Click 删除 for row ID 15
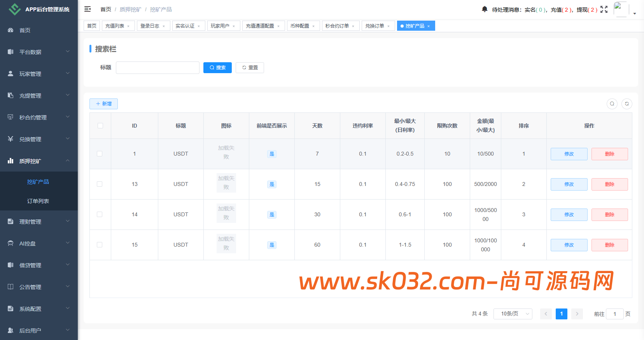This screenshot has width=644, height=340. [609, 245]
